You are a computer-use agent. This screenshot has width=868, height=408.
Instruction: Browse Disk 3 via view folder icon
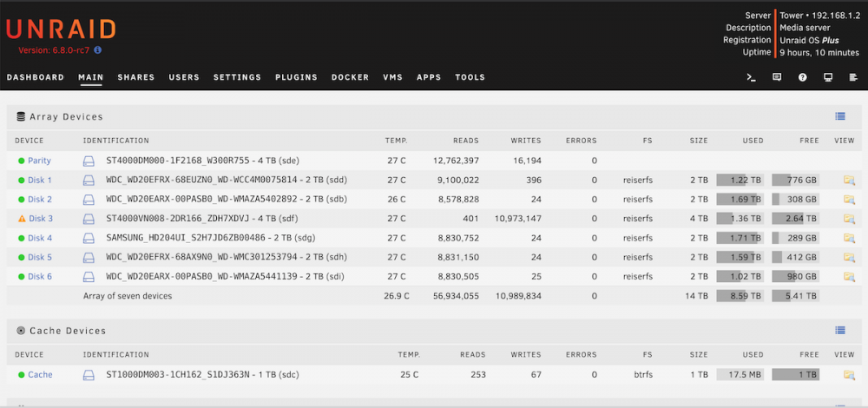(x=849, y=219)
